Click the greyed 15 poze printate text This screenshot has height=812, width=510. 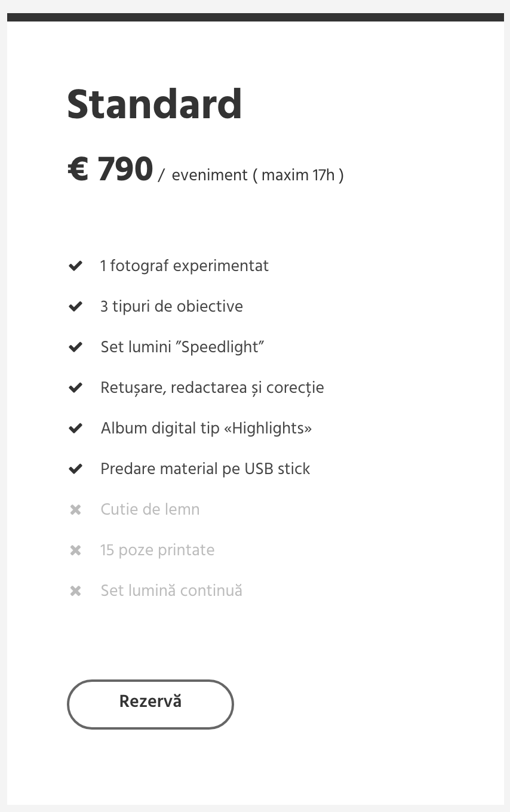pos(157,550)
